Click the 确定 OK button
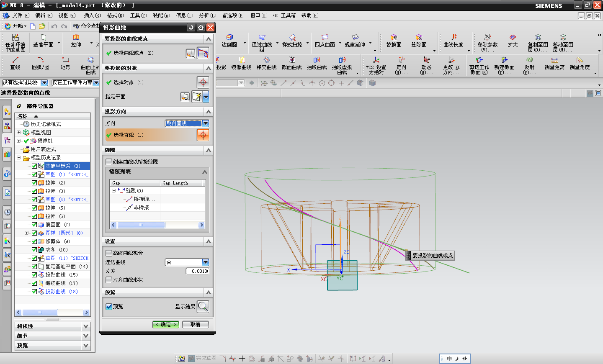603x364 pixels. tap(166, 325)
